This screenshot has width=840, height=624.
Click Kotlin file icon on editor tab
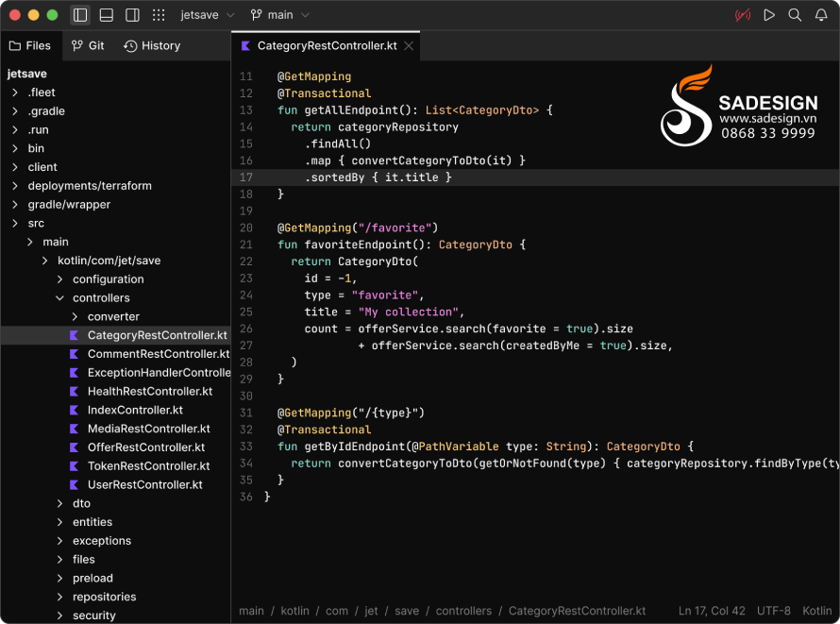tap(246, 46)
